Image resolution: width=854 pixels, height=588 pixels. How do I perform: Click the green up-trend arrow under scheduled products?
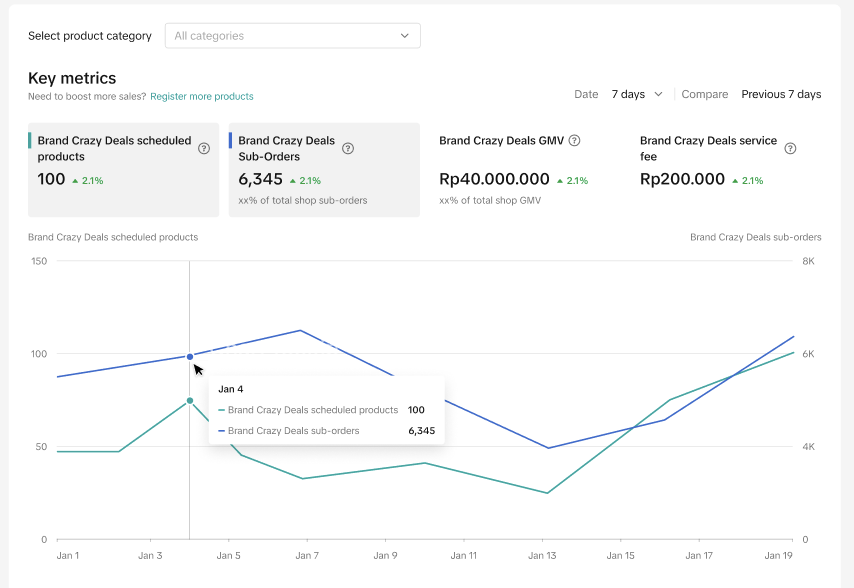75,181
